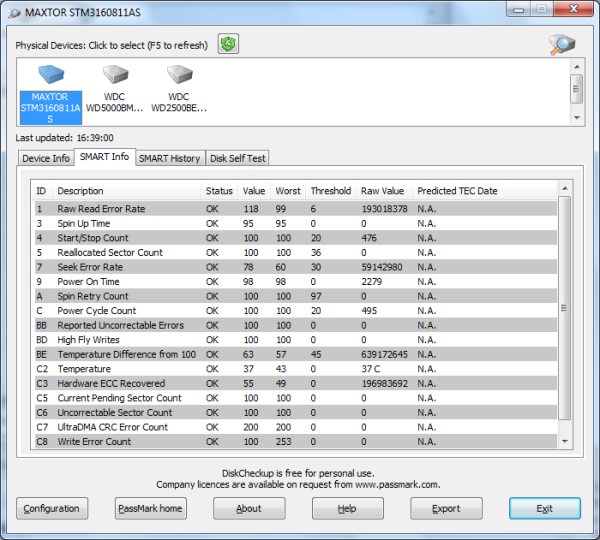Select the Reported Uncorrectable Errors row

[295, 325]
